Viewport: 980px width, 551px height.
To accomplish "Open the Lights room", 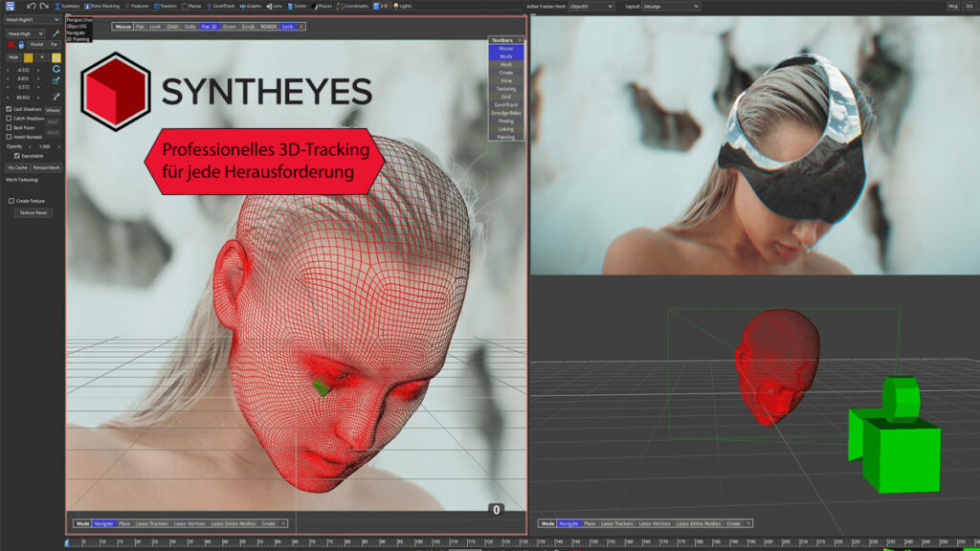I will point(403,7).
